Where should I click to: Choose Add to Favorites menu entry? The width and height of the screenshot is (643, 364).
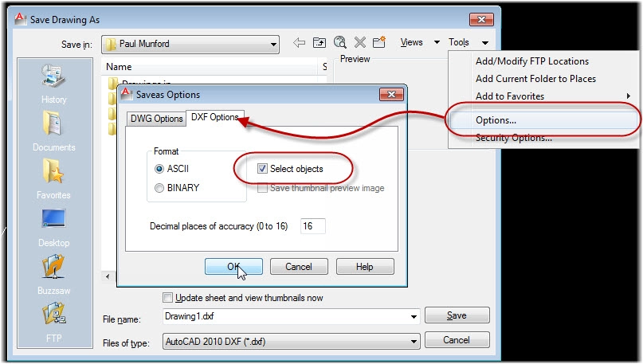point(510,96)
